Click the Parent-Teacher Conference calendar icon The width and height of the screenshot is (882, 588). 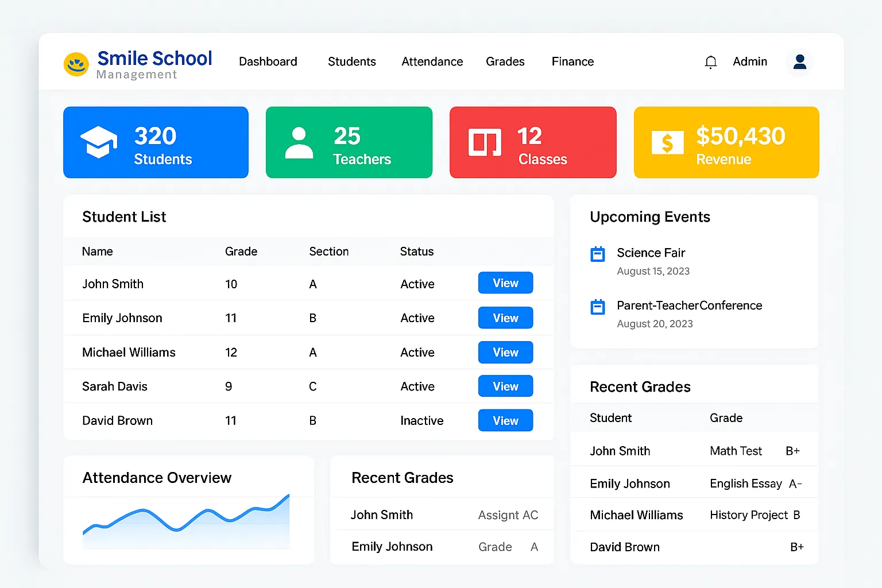tap(598, 307)
